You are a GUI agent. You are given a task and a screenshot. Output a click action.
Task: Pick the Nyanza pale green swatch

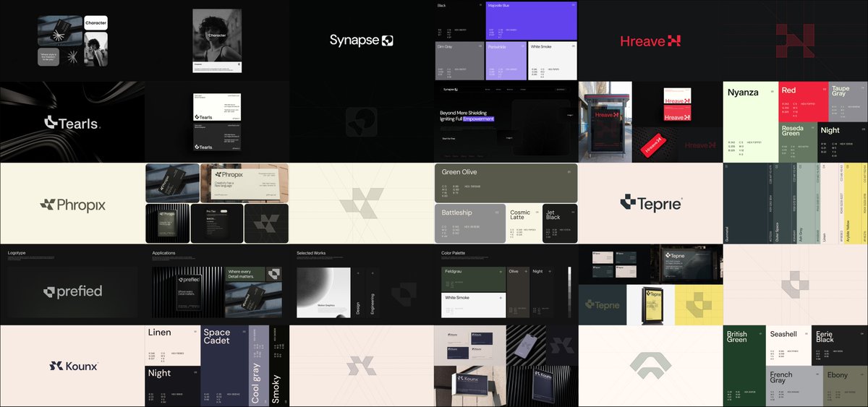click(x=750, y=122)
